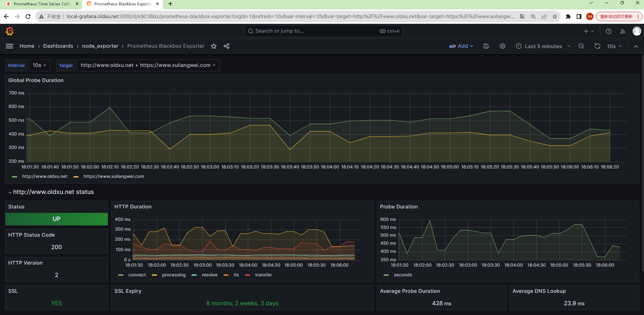Save the dashboard with the disk icon
644x315 pixels.
[x=486, y=46]
